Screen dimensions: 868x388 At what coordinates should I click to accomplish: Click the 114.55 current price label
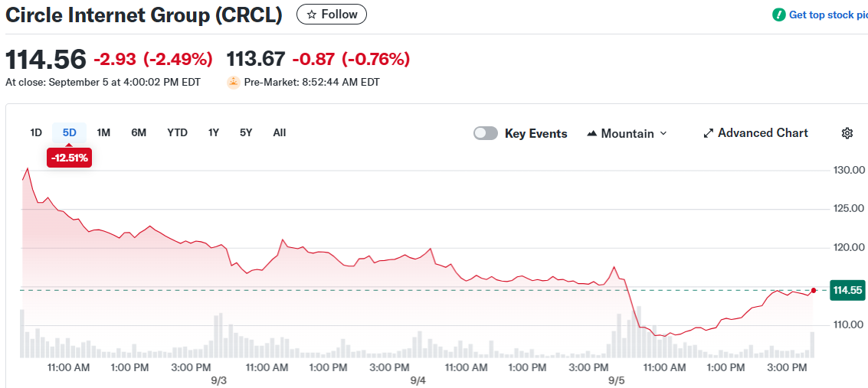coord(847,290)
